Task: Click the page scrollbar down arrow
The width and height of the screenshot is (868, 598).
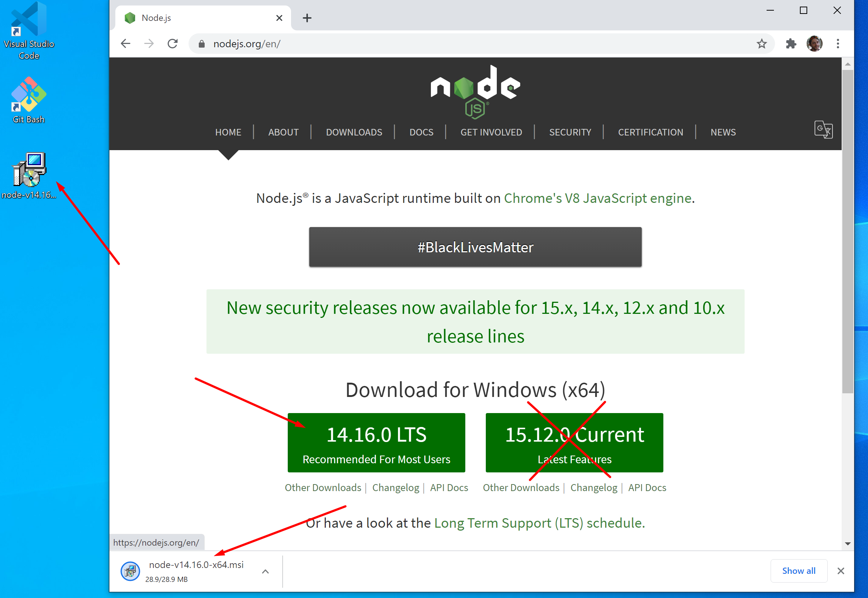Action: (848, 544)
